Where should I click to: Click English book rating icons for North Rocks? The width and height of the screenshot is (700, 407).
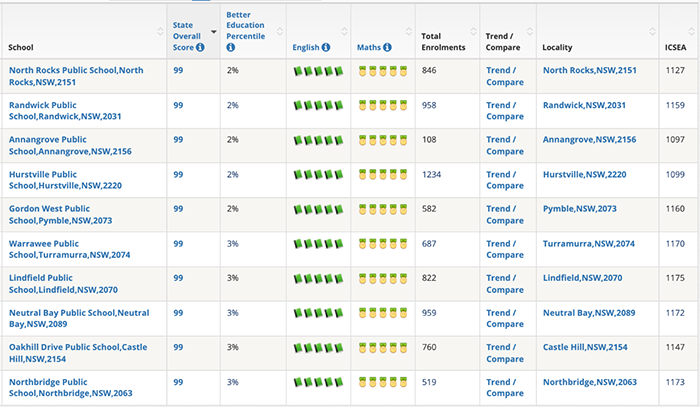coord(318,71)
